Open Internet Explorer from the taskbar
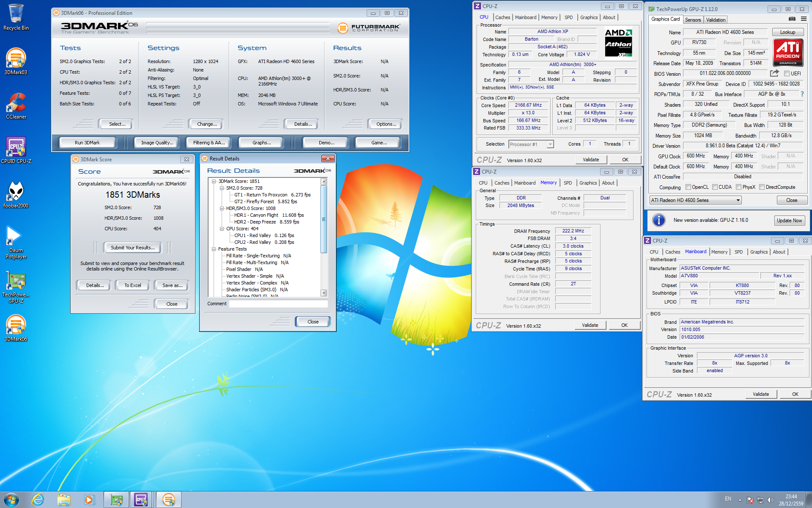The height and width of the screenshot is (508, 812). (38, 500)
